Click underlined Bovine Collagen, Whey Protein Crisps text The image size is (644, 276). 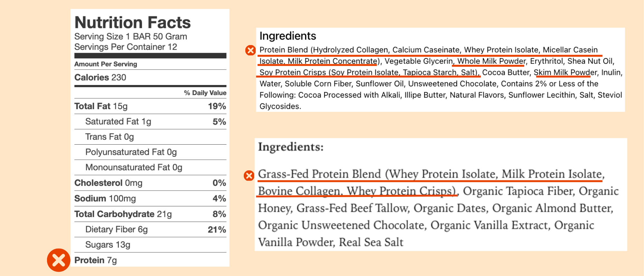(x=357, y=191)
